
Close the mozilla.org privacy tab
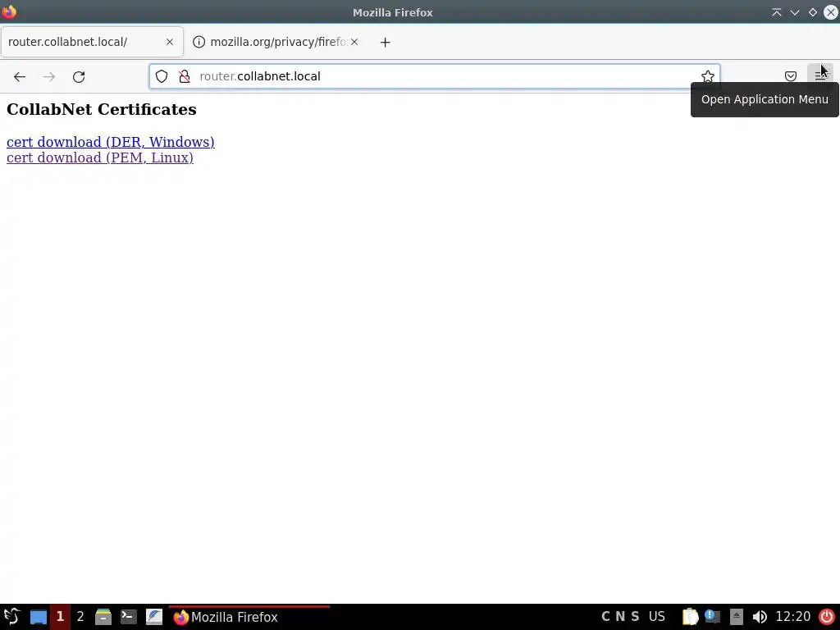tap(354, 42)
